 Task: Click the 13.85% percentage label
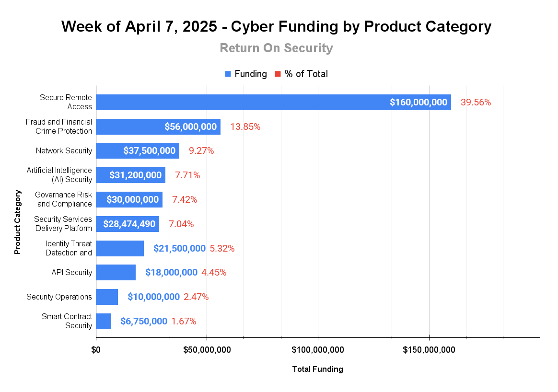[x=245, y=127]
